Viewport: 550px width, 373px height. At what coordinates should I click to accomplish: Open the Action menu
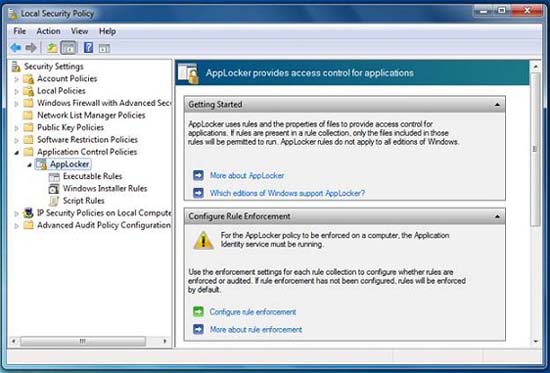[48, 31]
